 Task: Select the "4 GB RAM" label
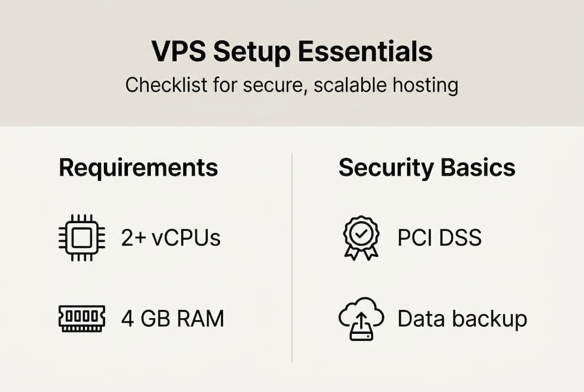coord(173,318)
